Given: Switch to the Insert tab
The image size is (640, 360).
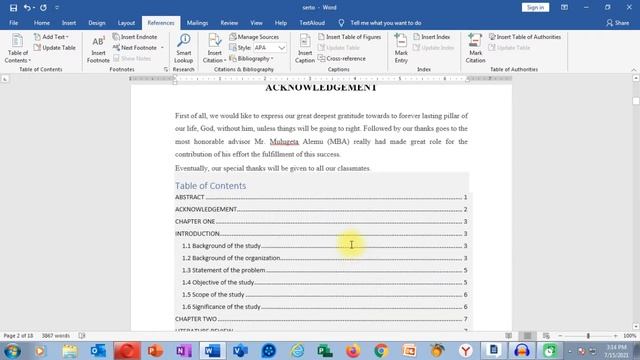Looking at the screenshot, I should (69, 23).
